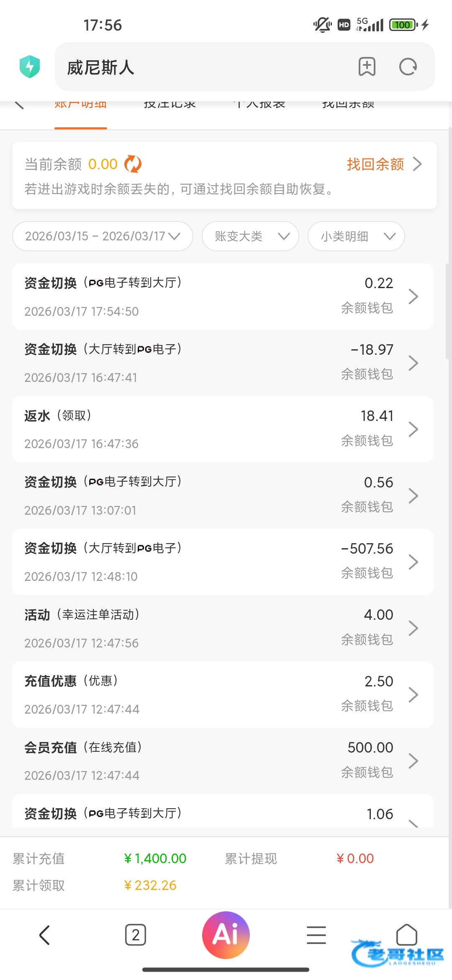Open the 会员充值 500.00 record details
This screenshot has height=980, width=452.
223,761
